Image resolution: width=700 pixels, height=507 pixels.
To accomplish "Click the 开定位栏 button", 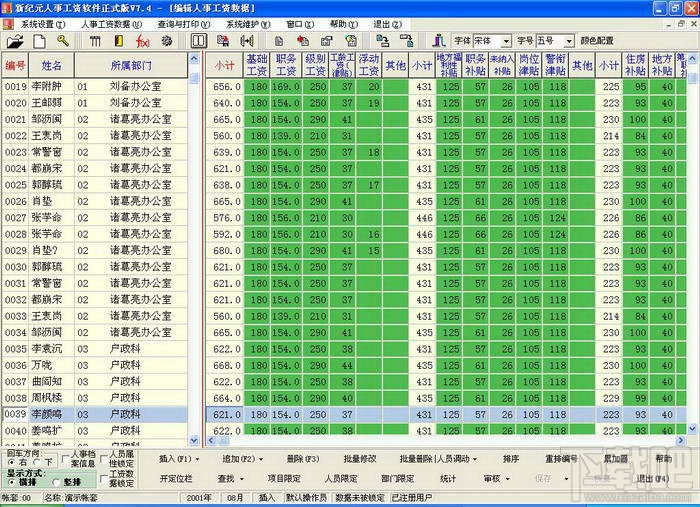I will (176, 479).
